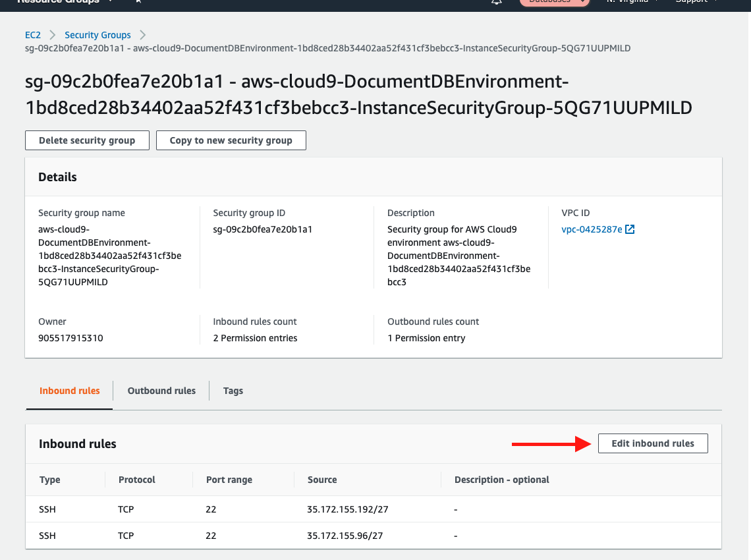
Task: Select source 35.172.155.192/27 cell
Action: click(348, 509)
